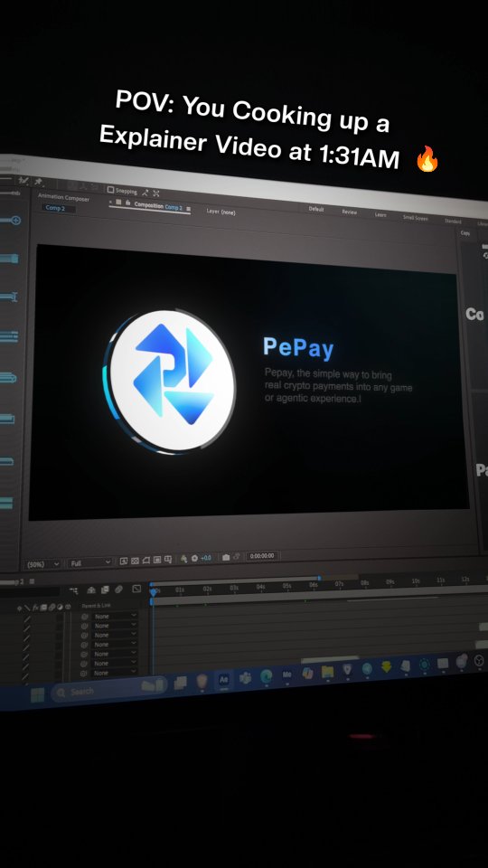Click the snapshot camera icon
Screen dimensions: 488x868
tap(226, 558)
